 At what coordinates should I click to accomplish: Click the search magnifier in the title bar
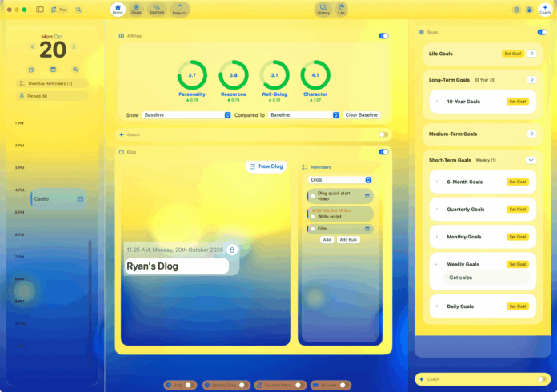pos(78,10)
